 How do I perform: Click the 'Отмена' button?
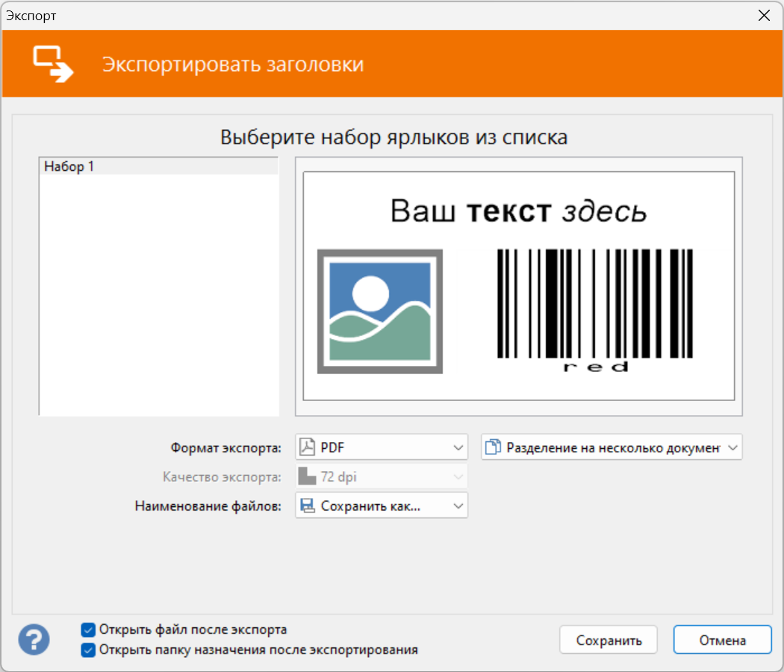[723, 640]
